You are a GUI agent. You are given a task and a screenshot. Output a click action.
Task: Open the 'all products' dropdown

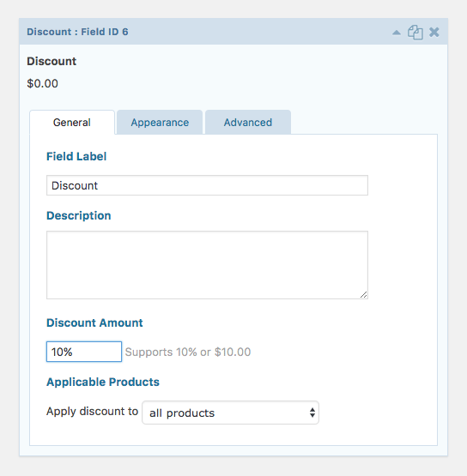[x=230, y=413]
